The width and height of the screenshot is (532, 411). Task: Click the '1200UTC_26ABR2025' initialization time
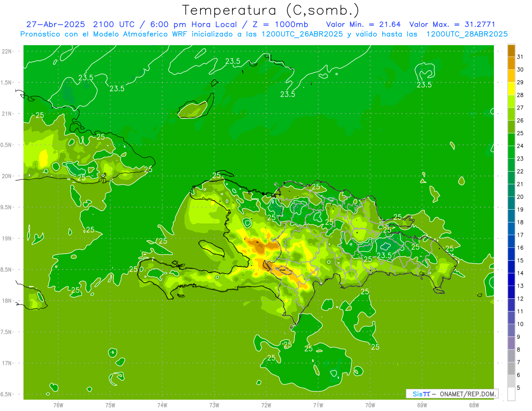click(302, 34)
